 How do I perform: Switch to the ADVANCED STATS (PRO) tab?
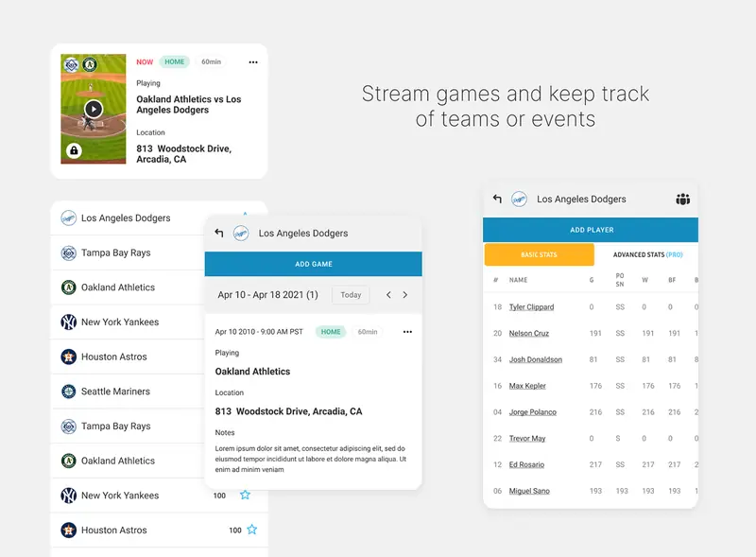click(x=647, y=254)
